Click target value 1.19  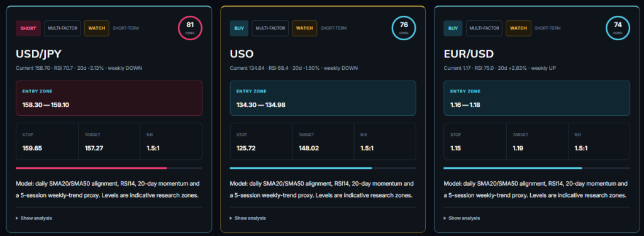(x=518, y=148)
